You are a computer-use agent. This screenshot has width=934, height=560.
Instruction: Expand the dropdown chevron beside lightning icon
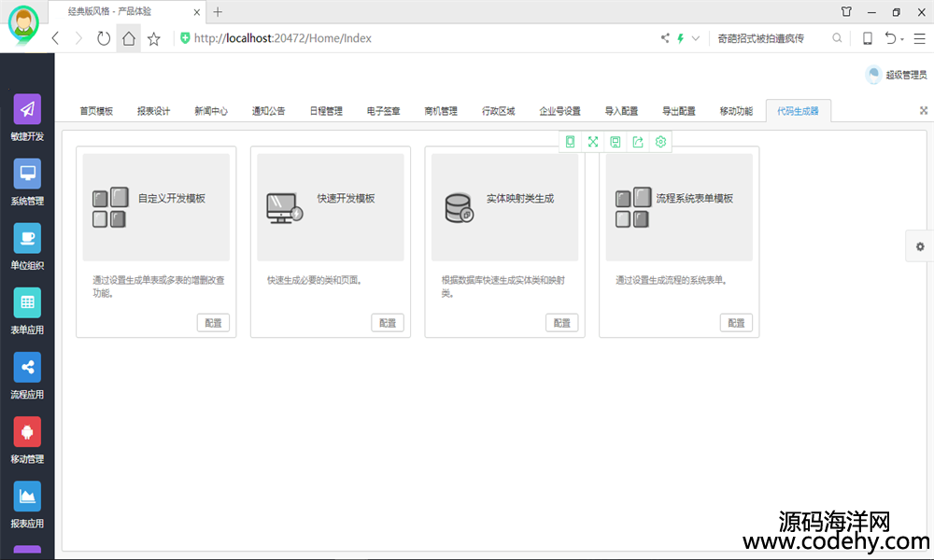pos(696,39)
